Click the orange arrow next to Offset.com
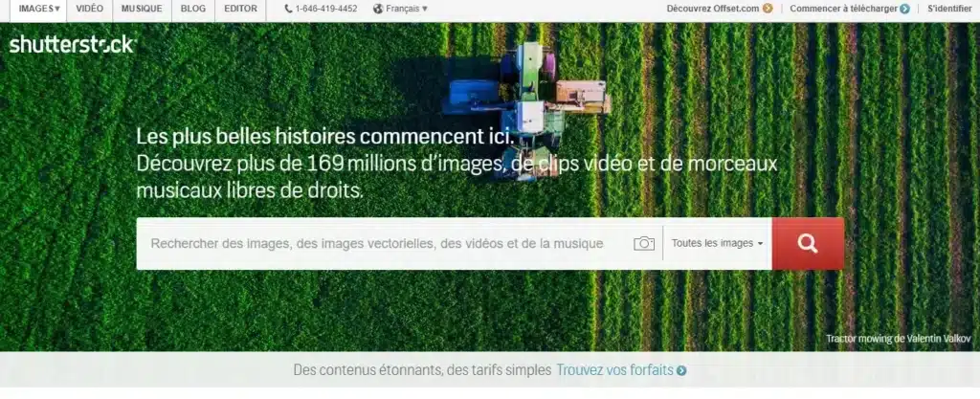 [x=768, y=9]
